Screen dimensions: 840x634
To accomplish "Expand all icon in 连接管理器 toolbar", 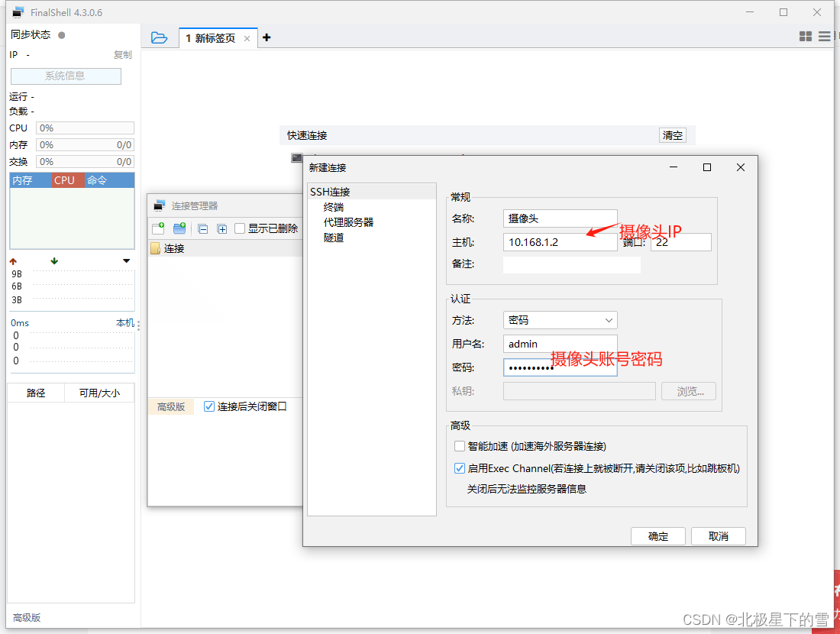I will point(221,229).
